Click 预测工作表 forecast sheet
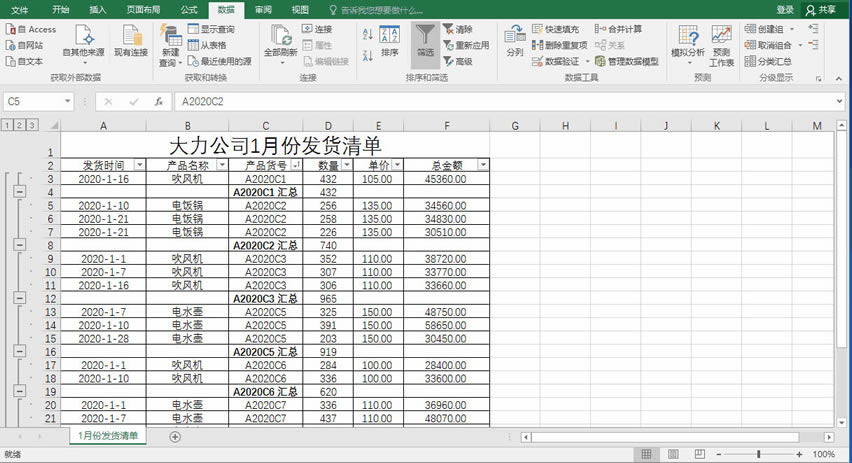This screenshot has width=852, height=463. (x=722, y=46)
